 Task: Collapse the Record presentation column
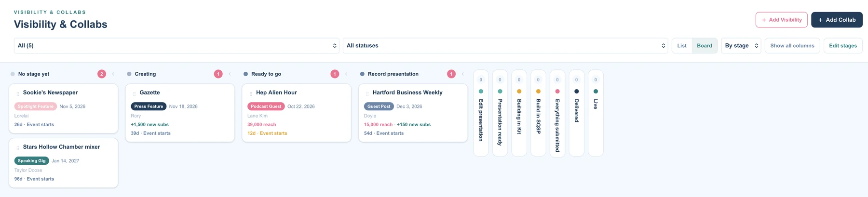(x=463, y=74)
